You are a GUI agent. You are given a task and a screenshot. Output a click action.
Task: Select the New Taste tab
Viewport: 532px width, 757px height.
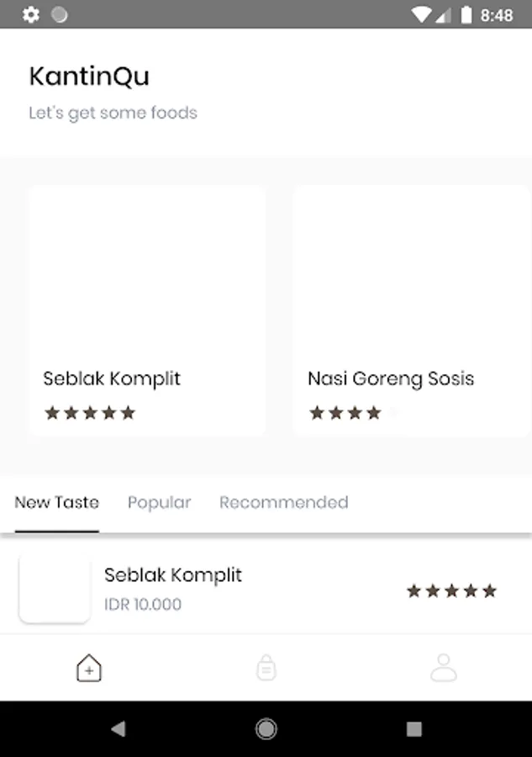57,503
